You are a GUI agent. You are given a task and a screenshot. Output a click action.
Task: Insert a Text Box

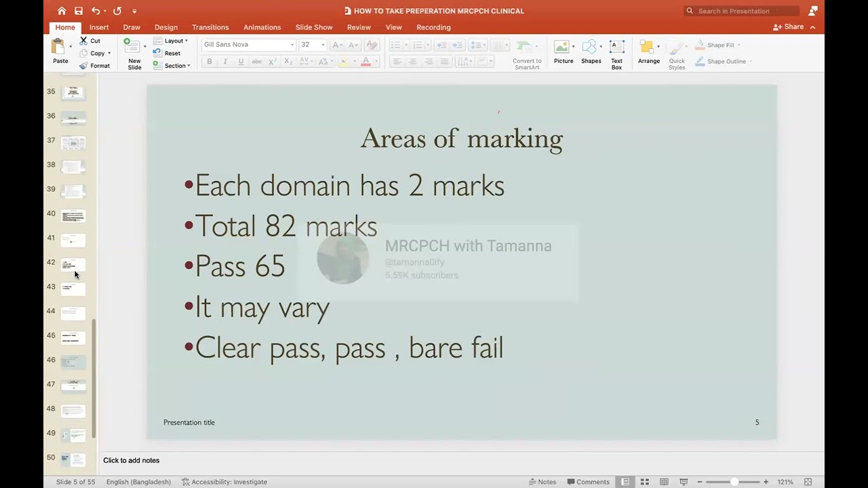(x=616, y=54)
